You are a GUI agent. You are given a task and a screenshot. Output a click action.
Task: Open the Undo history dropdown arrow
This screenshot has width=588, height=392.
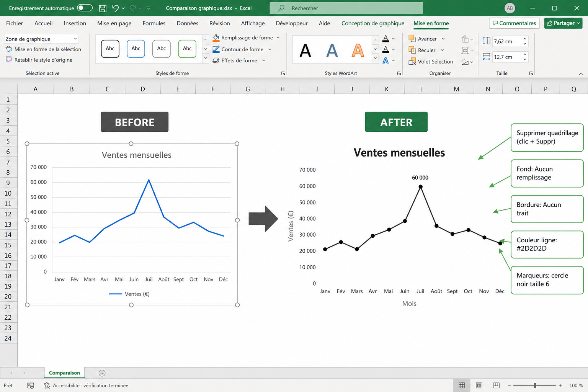[123, 8]
